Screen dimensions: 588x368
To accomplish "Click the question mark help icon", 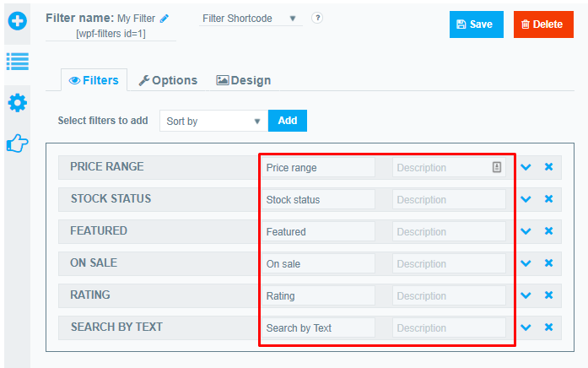I will 317,18.
